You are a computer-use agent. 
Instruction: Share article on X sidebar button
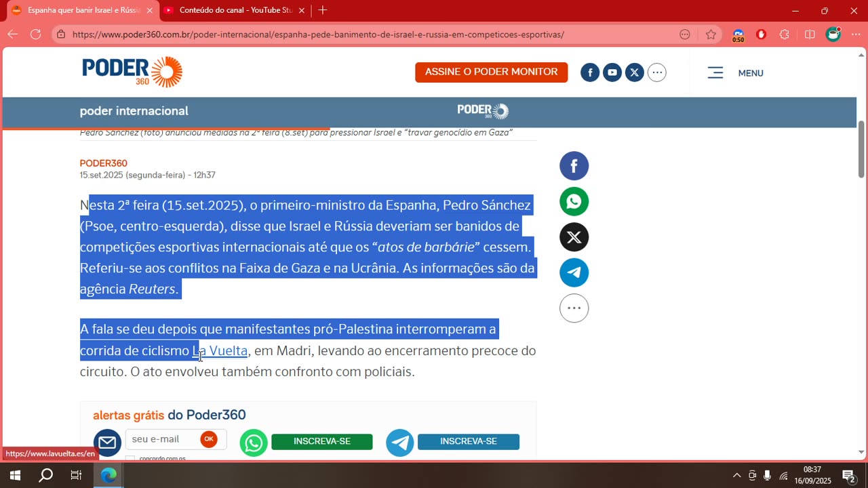pos(574,237)
